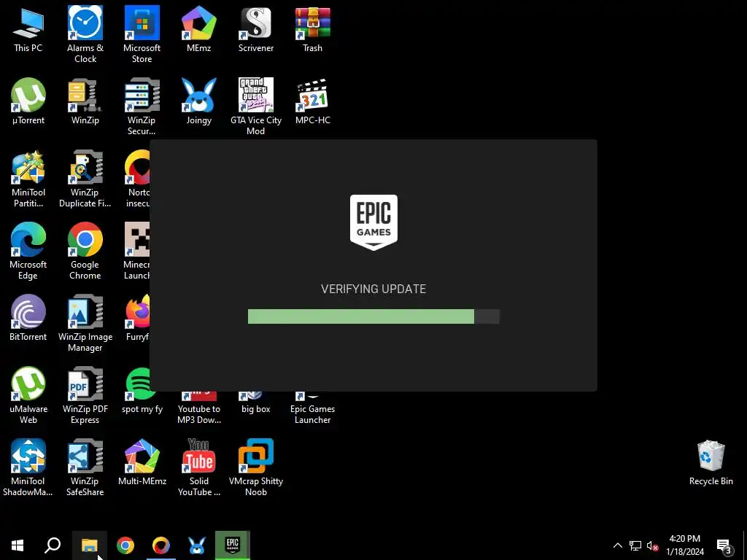747x560 pixels.
Task: Launch Alarms & Clock shortcut
Action: click(85, 34)
